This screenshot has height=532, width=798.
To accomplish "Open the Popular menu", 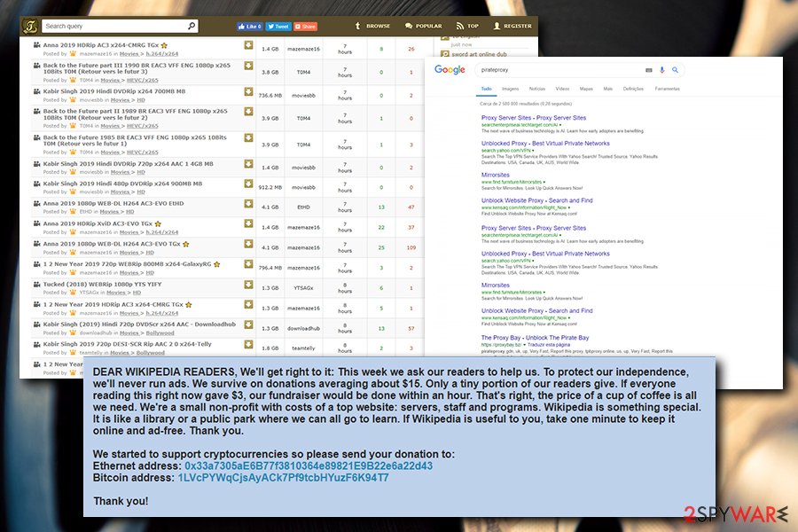I will point(424,26).
